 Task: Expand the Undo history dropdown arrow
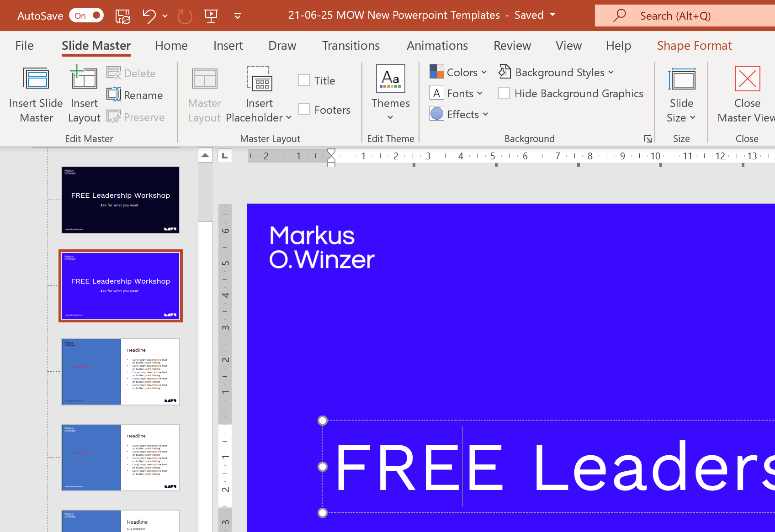[x=165, y=16]
